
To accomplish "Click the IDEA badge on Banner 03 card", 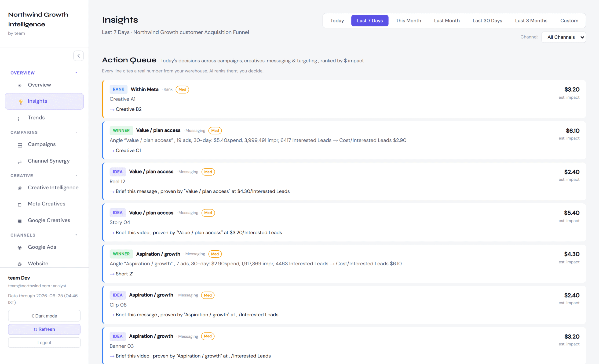I will (x=118, y=336).
